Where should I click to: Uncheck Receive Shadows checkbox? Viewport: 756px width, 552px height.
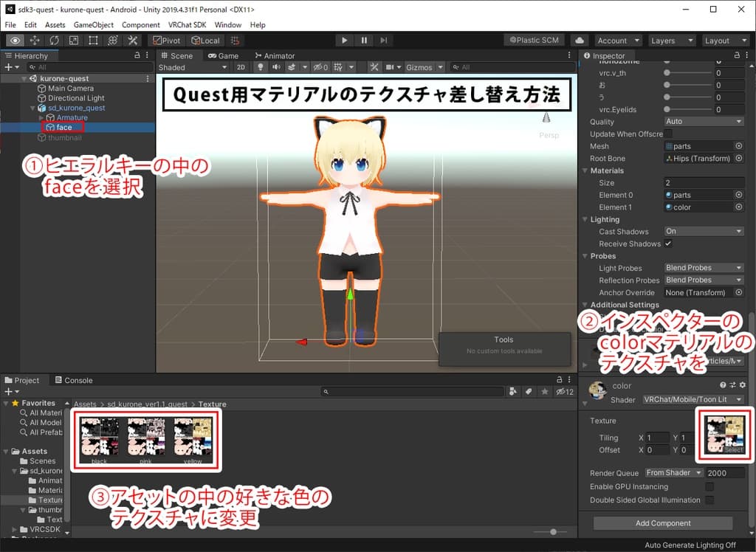[668, 244]
